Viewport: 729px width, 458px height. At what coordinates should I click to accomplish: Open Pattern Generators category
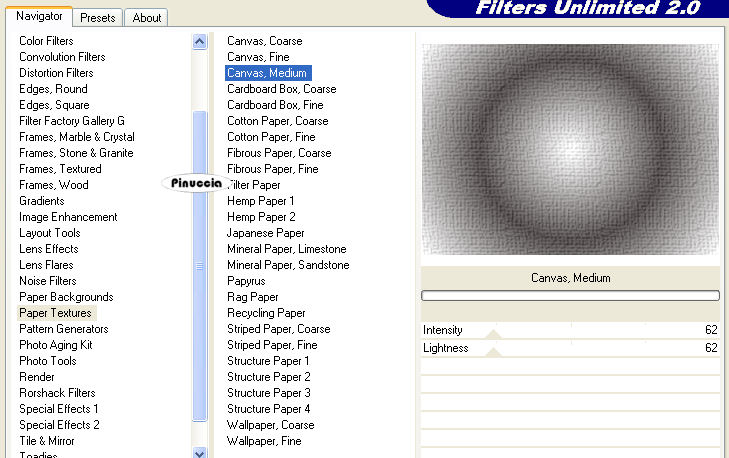click(64, 329)
